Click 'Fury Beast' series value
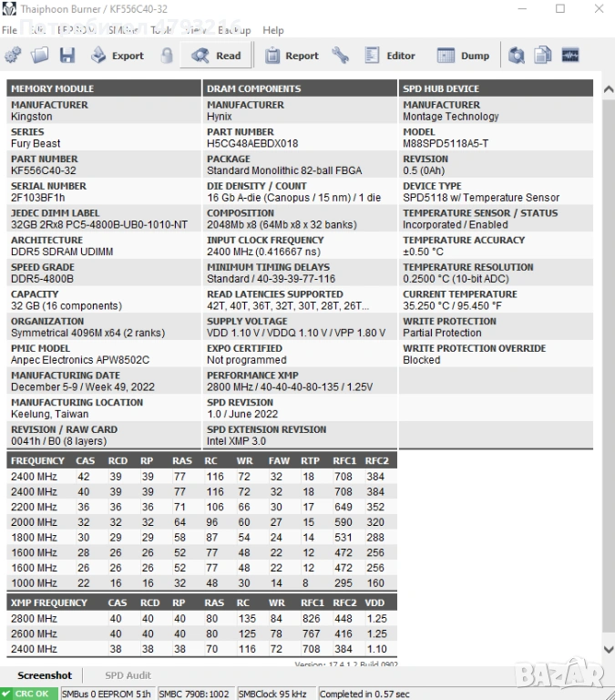 click(36, 143)
